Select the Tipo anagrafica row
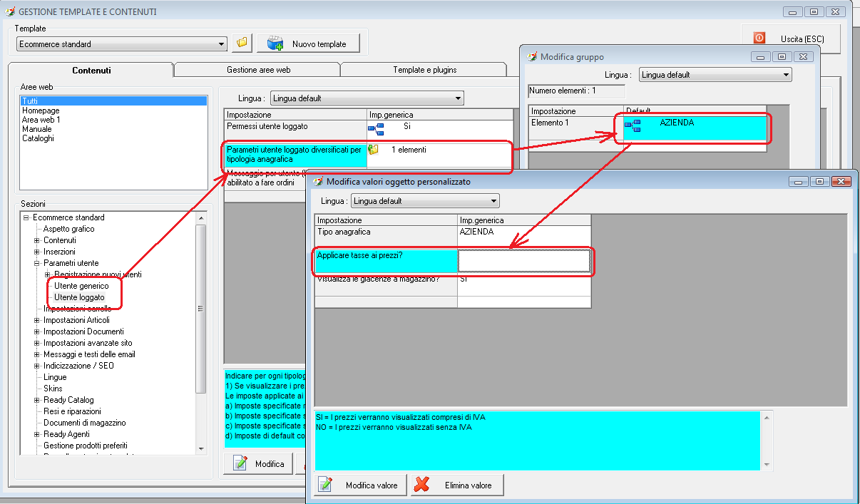 pyautogui.click(x=453, y=236)
